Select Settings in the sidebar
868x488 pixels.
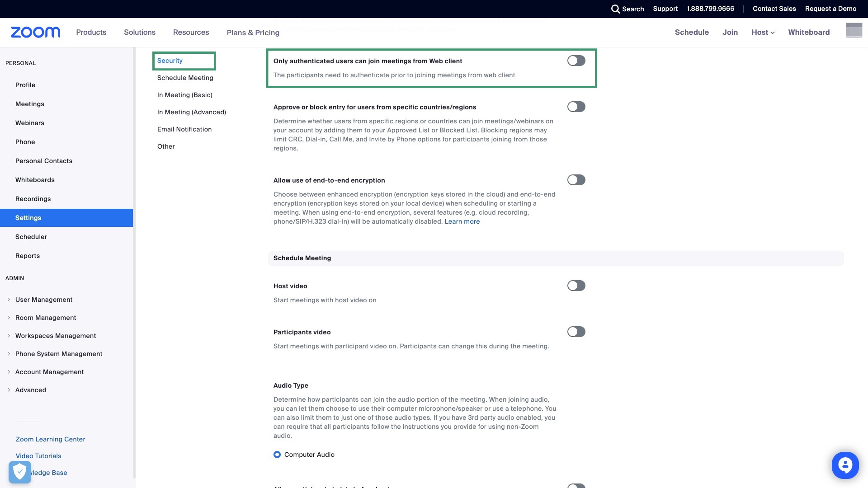tap(66, 218)
